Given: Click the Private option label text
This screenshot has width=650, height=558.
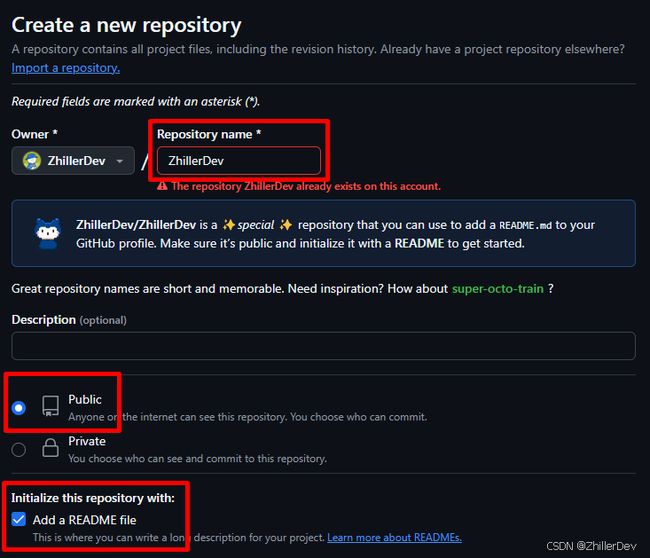Looking at the screenshot, I should (x=87, y=441).
